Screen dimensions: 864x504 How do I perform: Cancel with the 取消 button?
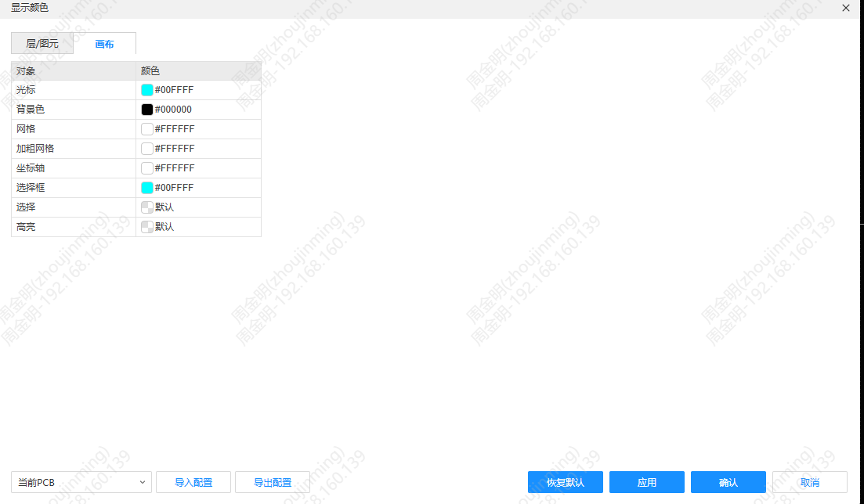click(810, 483)
